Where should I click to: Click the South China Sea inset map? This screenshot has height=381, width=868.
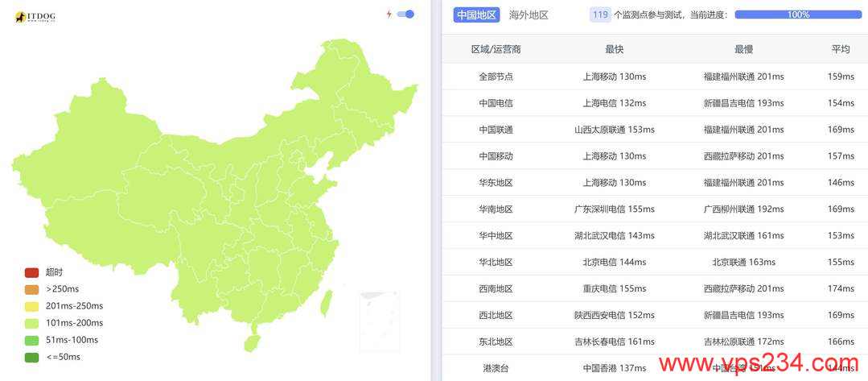(x=379, y=321)
